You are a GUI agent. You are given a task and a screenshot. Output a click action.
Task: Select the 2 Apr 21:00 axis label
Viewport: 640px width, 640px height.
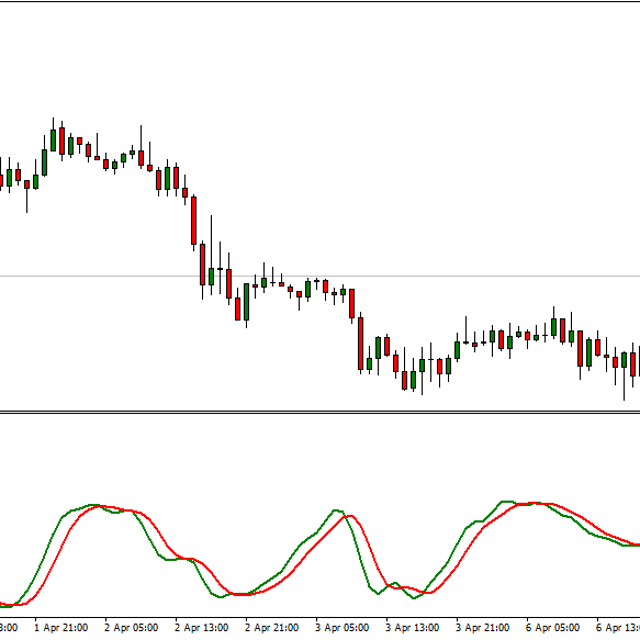[x=272, y=628]
